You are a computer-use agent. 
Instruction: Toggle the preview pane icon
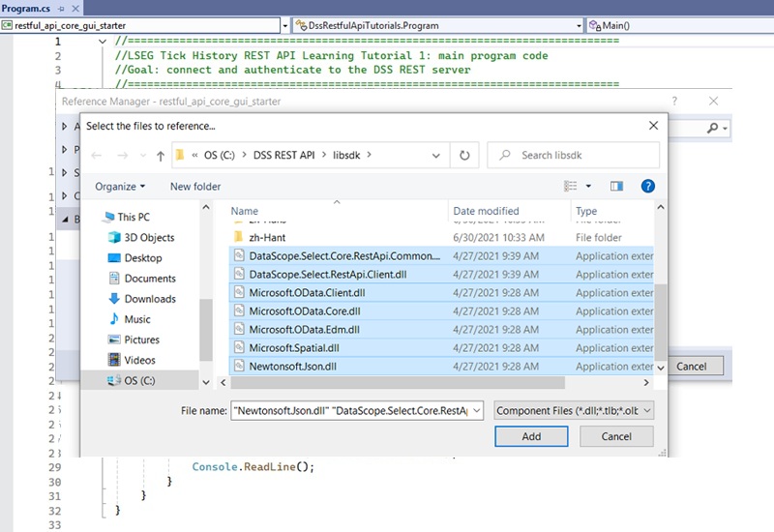click(617, 186)
